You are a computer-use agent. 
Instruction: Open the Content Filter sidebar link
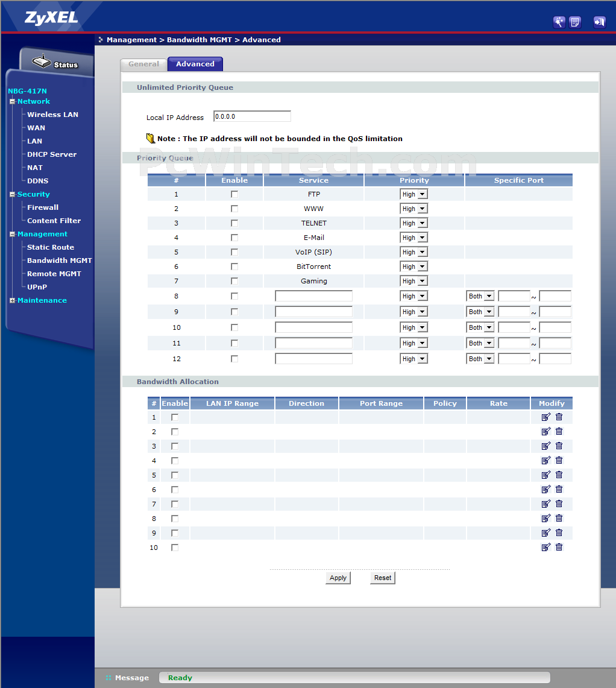(x=54, y=221)
